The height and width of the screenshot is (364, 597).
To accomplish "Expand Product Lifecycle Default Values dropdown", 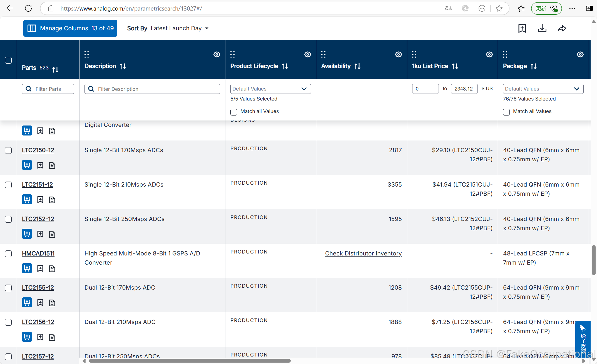I will 270,89.
